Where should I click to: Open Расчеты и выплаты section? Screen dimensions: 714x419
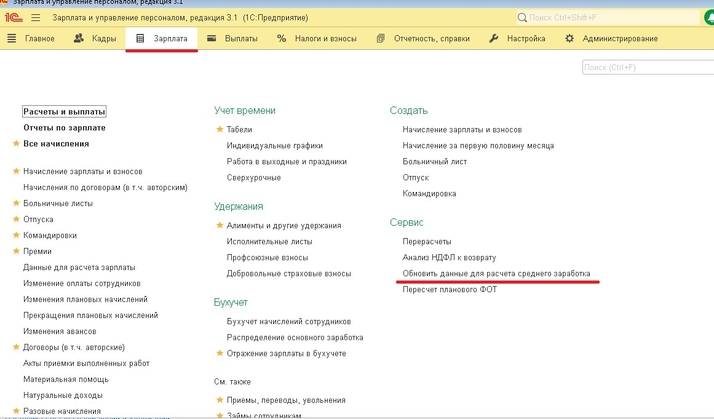click(x=64, y=112)
